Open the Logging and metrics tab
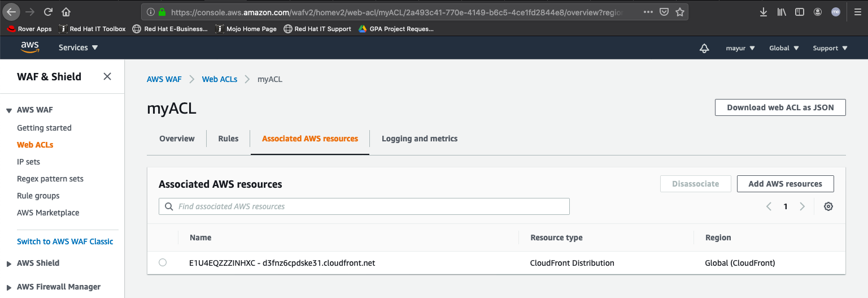This screenshot has width=868, height=298. pyautogui.click(x=420, y=139)
